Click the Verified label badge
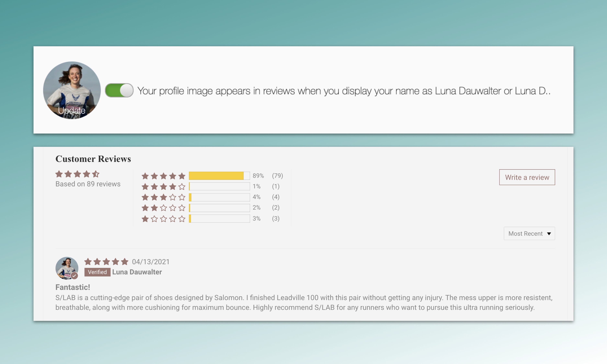Image resolution: width=607 pixels, height=364 pixels. tap(97, 272)
